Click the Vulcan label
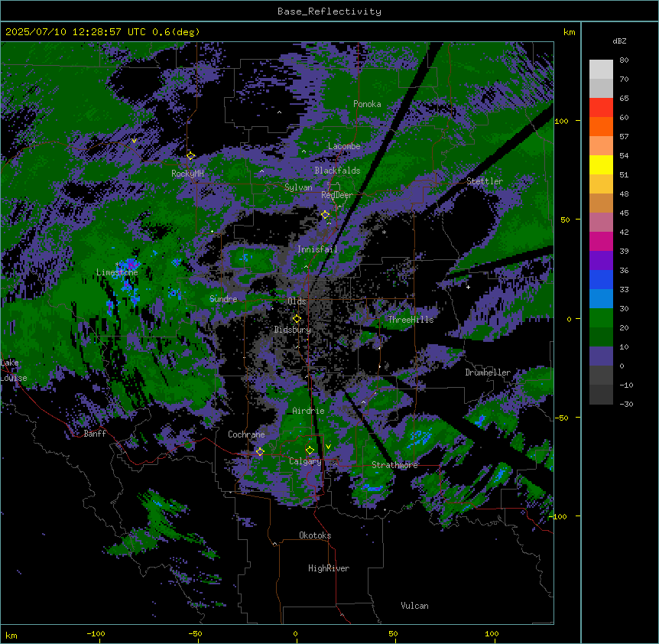Viewport: 659px width, 644px height. (x=415, y=606)
